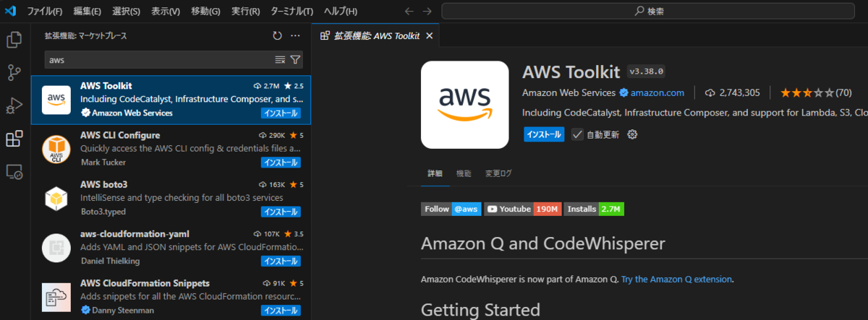Click the v3.38.0 version label

point(647,72)
